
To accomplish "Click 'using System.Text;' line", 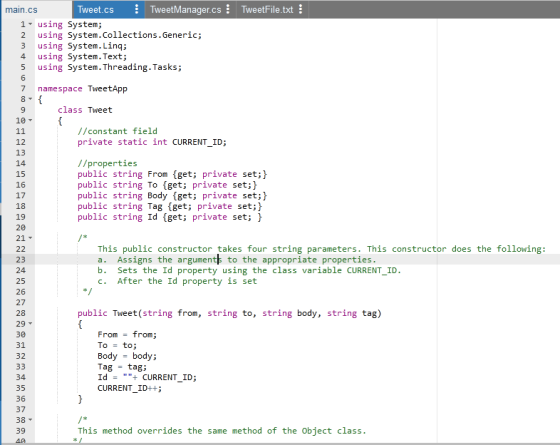I will point(82,56).
